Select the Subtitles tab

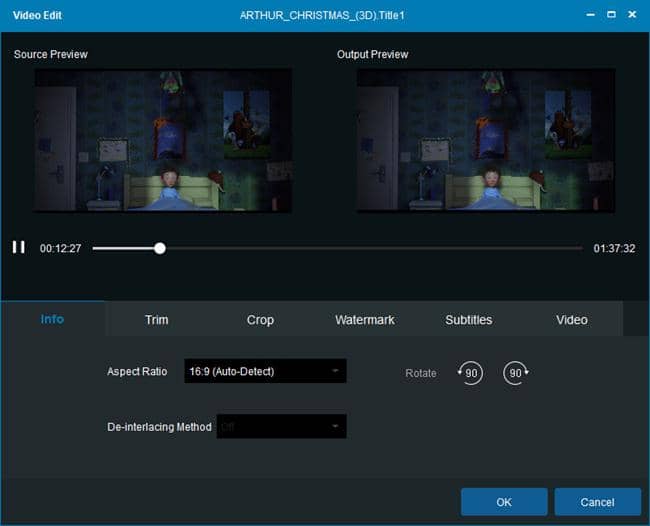(x=468, y=320)
